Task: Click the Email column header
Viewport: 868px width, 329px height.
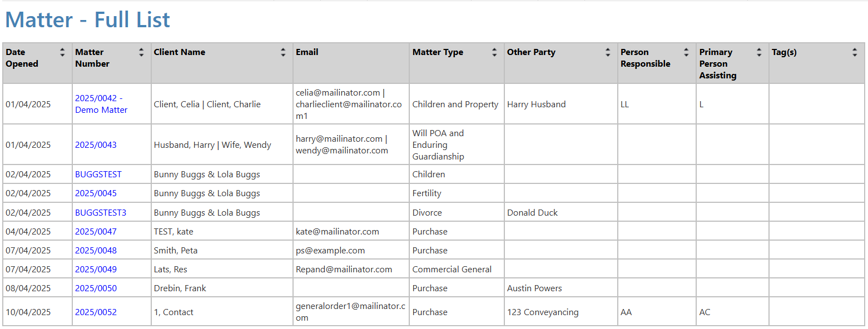Action: [x=307, y=52]
